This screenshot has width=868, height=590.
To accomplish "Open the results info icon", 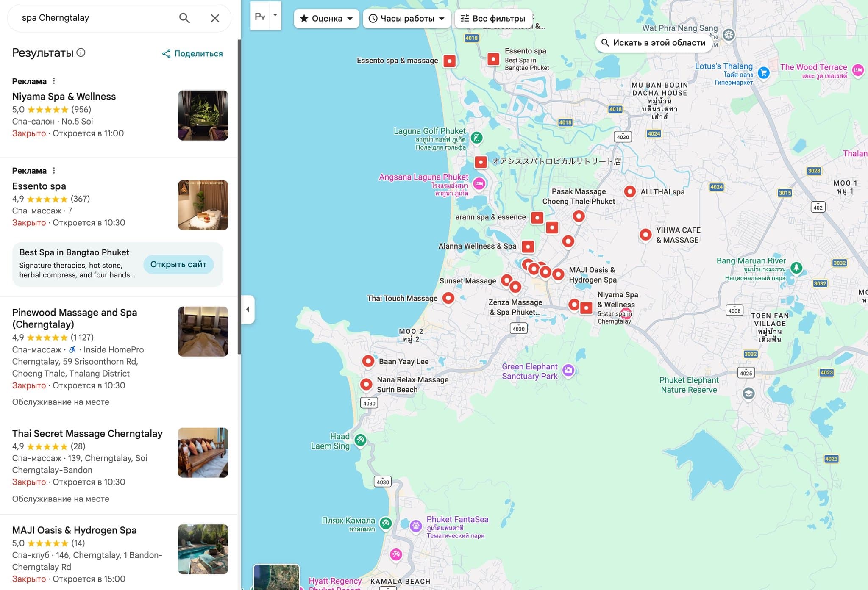I will point(81,53).
